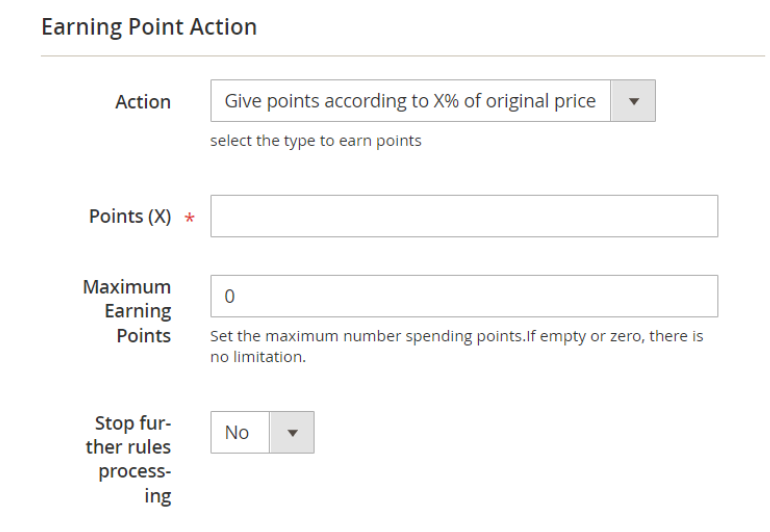Click the word "Maximum" in the field label
Image resolution: width=770 pixels, height=532 pixels.
coord(127,287)
